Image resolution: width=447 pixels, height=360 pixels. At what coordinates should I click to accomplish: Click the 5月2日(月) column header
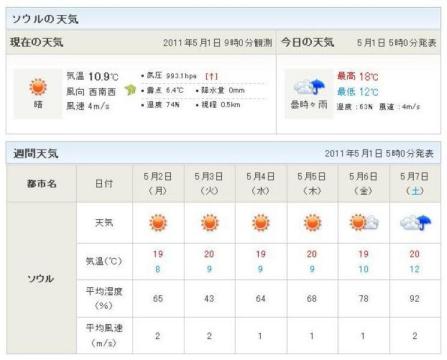point(158,183)
